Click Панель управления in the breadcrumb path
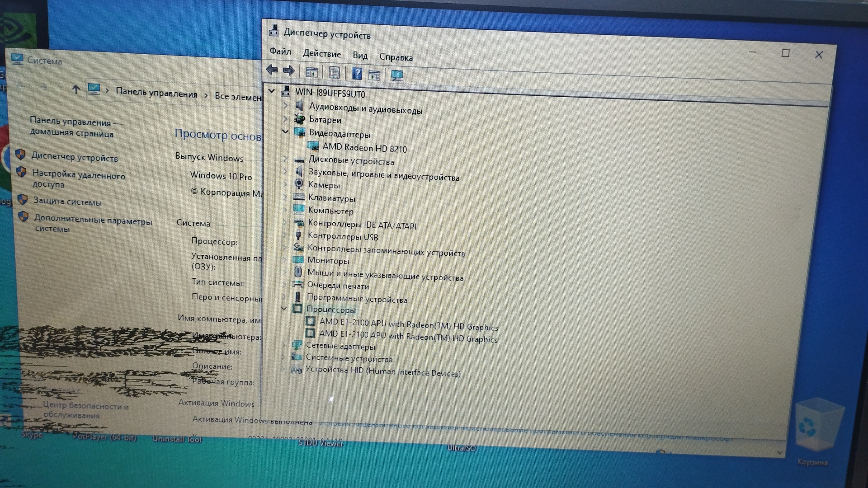This screenshot has height=488, width=868. point(156,93)
